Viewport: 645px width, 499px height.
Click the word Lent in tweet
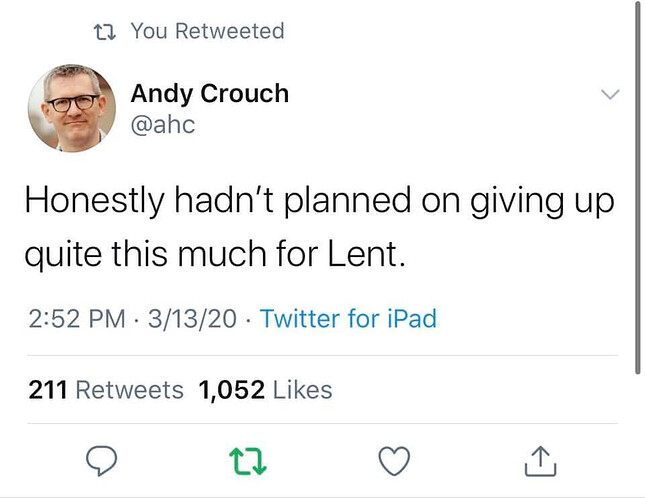pos(366,254)
